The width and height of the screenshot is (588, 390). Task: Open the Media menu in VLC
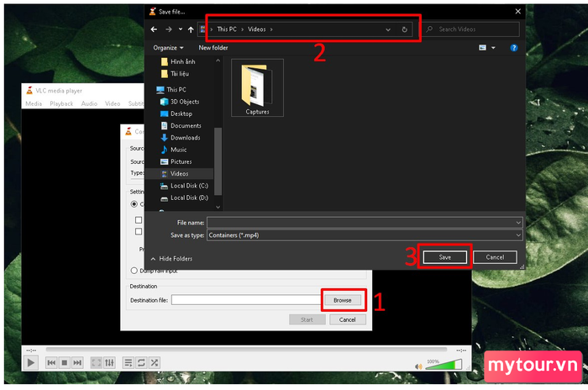coord(34,103)
